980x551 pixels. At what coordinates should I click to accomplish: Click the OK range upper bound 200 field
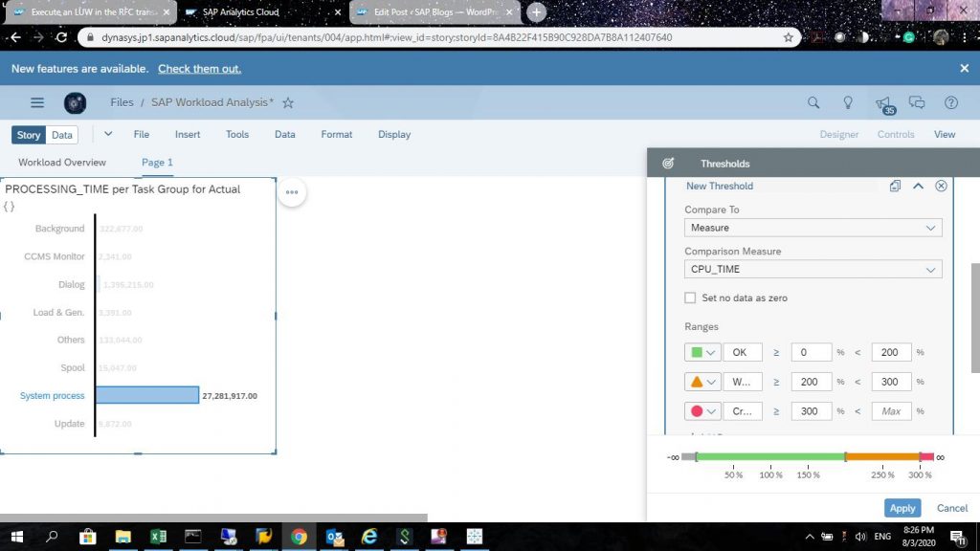(x=891, y=352)
